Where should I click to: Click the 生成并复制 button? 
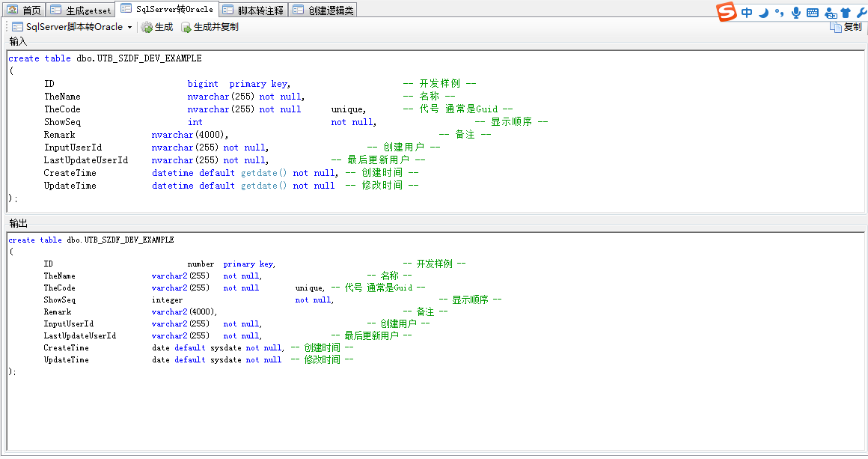[210, 26]
